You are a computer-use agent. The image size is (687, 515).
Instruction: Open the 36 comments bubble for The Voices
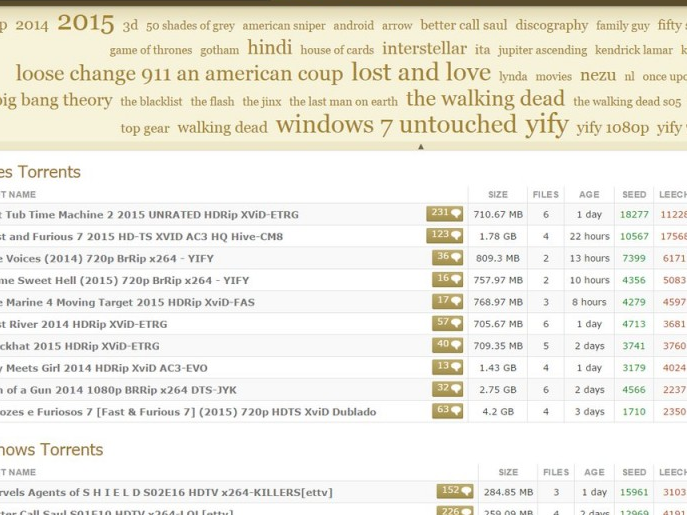point(448,258)
